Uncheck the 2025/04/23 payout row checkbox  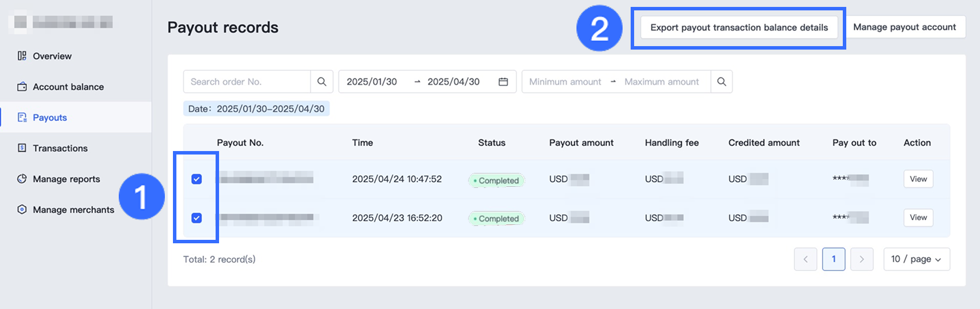(197, 218)
